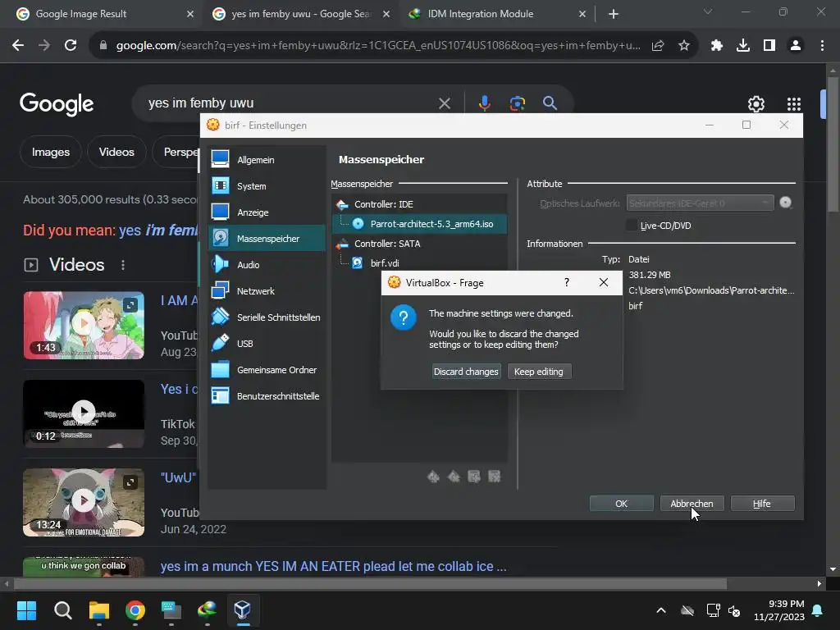Open Gemeinsame Ordner settings
This screenshot has height=630, width=840.
(x=267, y=370)
